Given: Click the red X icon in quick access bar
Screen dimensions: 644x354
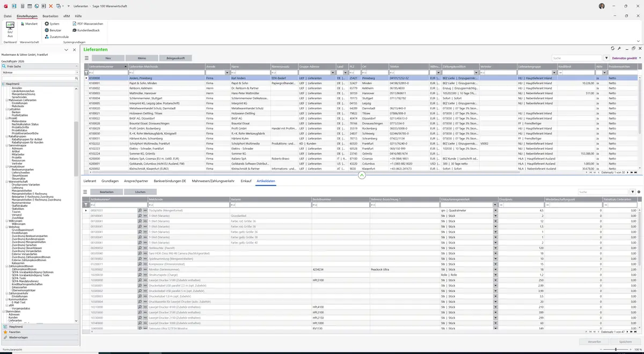Looking at the screenshot, I should tap(50, 6).
